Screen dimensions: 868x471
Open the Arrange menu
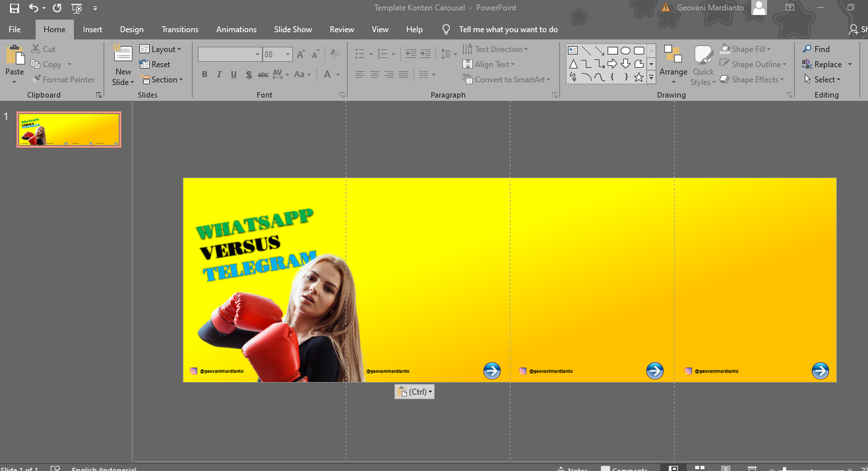[673, 64]
